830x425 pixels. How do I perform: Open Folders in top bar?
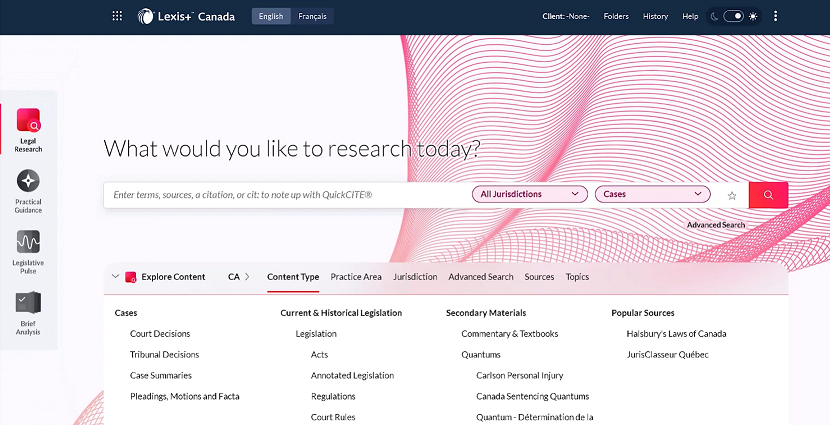(616, 16)
